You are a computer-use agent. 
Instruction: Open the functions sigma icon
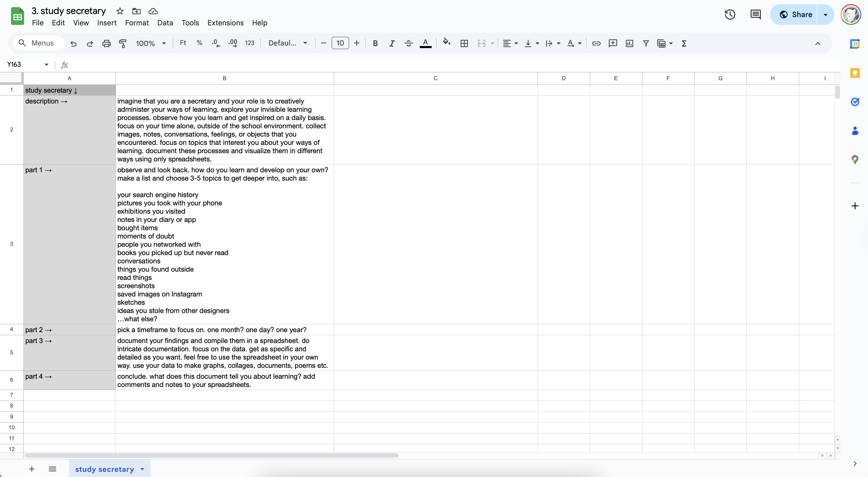tap(684, 43)
